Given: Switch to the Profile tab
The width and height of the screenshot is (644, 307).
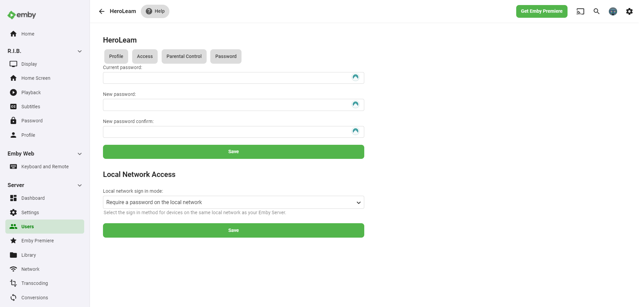Looking at the screenshot, I should [x=116, y=56].
